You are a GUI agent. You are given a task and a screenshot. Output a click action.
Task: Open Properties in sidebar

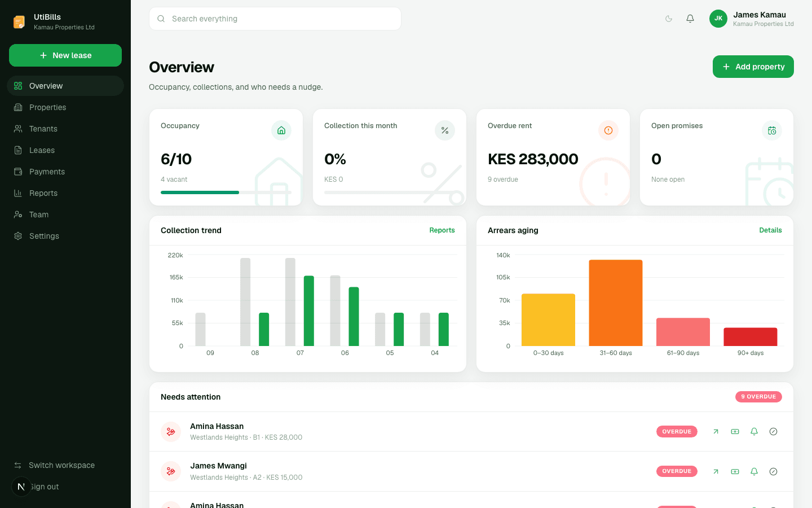65,107
